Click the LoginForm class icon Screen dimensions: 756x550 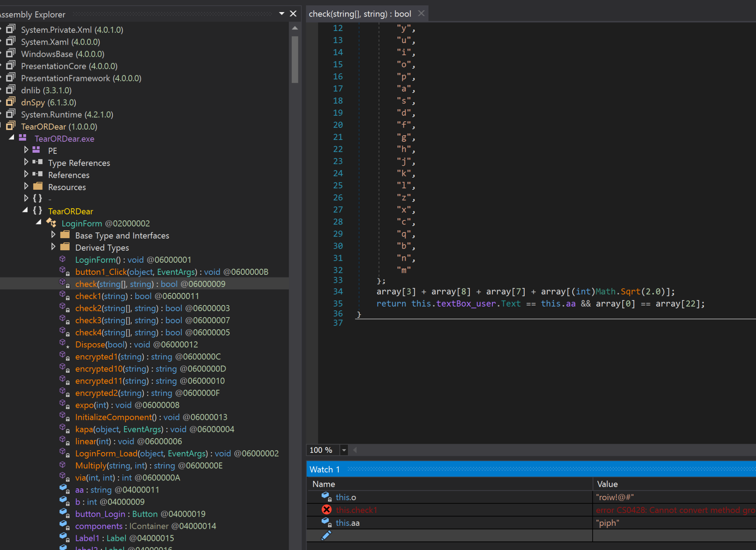coord(51,223)
